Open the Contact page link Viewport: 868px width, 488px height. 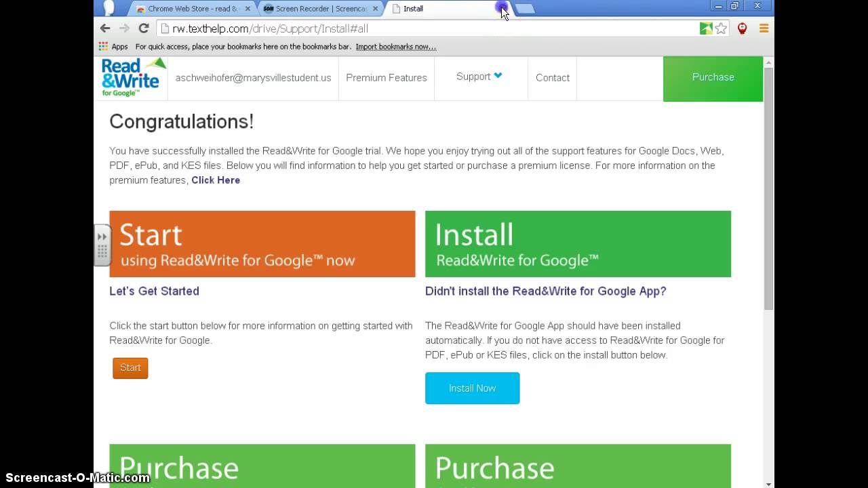[x=553, y=77]
